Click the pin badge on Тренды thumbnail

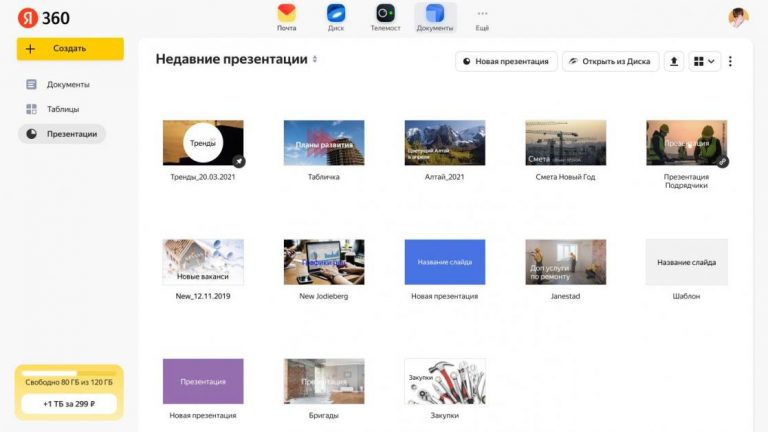(x=239, y=160)
